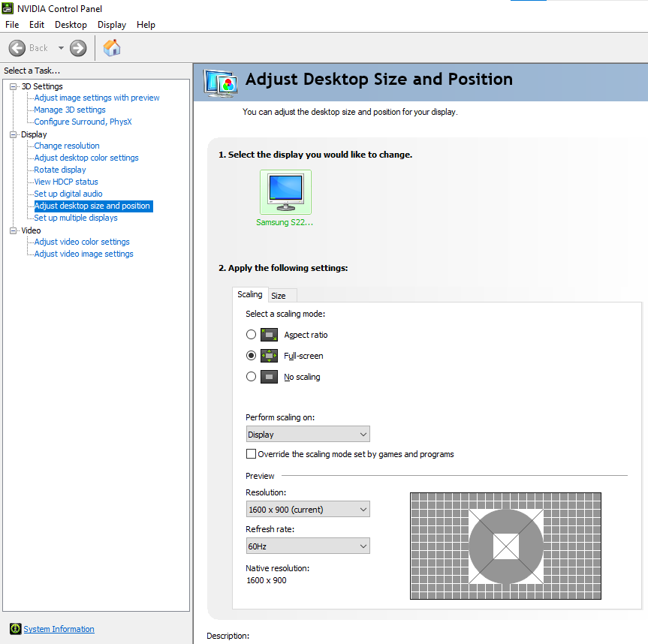Select the Aspect ratio radio button
The height and width of the screenshot is (644, 648).
[252, 335]
